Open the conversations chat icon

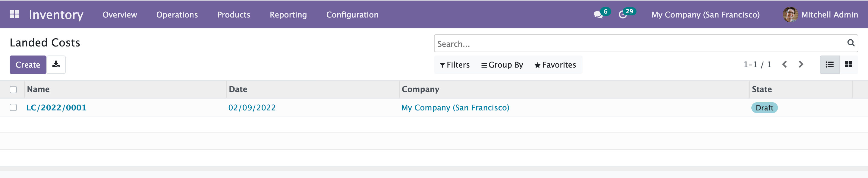[x=598, y=15]
